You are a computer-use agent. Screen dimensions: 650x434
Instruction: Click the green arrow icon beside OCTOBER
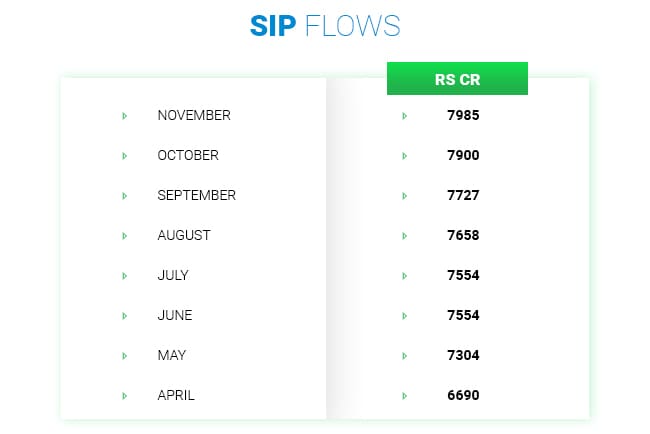(124, 156)
